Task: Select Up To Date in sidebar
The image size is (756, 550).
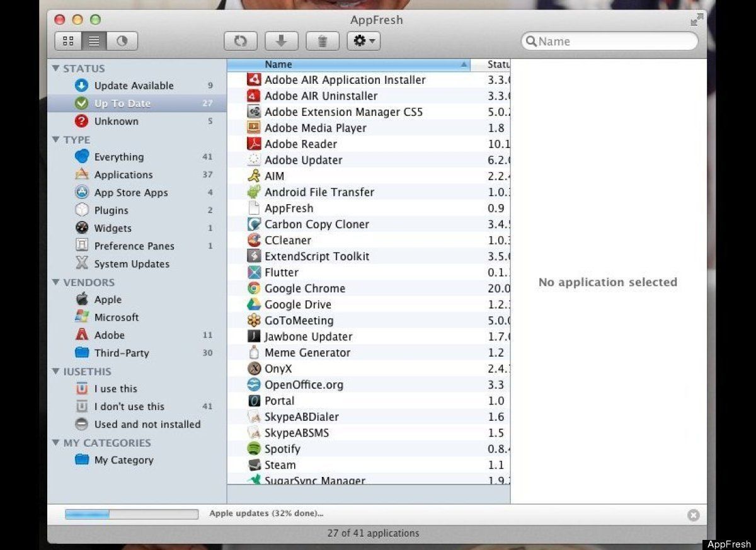Action: point(137,103)
